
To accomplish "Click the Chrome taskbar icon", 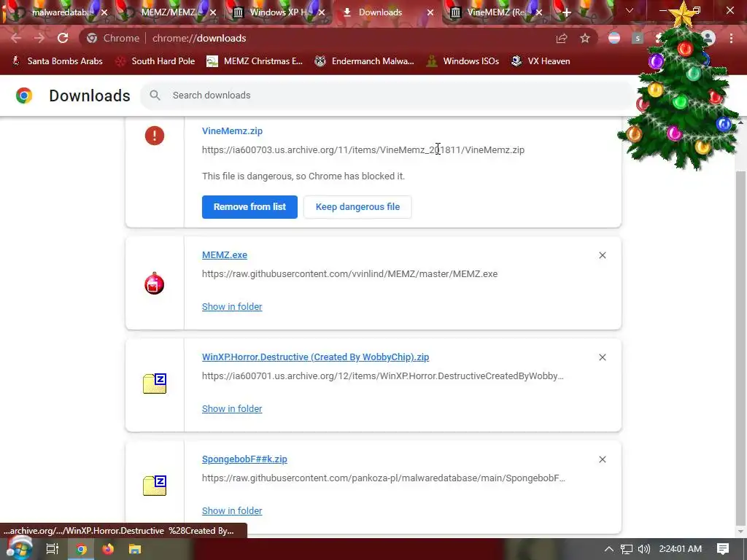I will (x=81, y=549).
